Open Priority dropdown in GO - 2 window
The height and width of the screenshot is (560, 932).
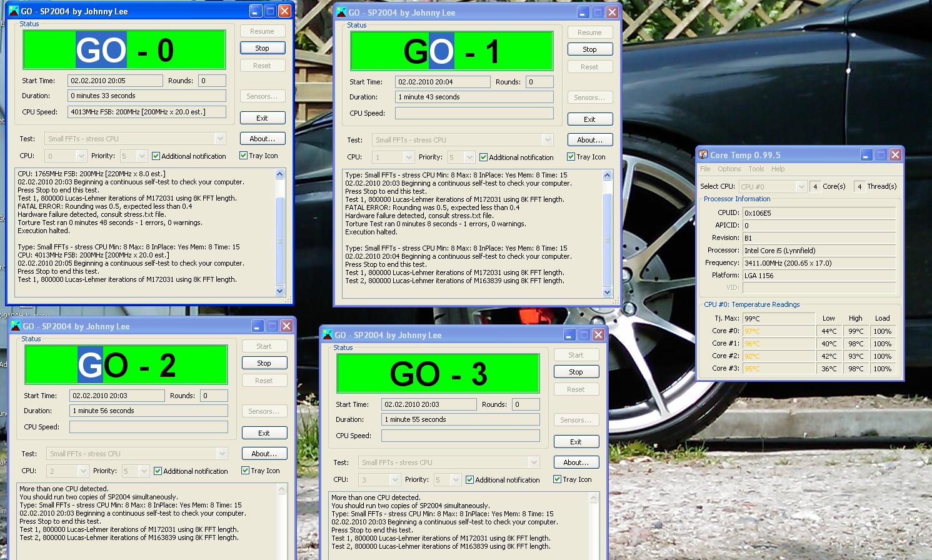click(144, 471)
